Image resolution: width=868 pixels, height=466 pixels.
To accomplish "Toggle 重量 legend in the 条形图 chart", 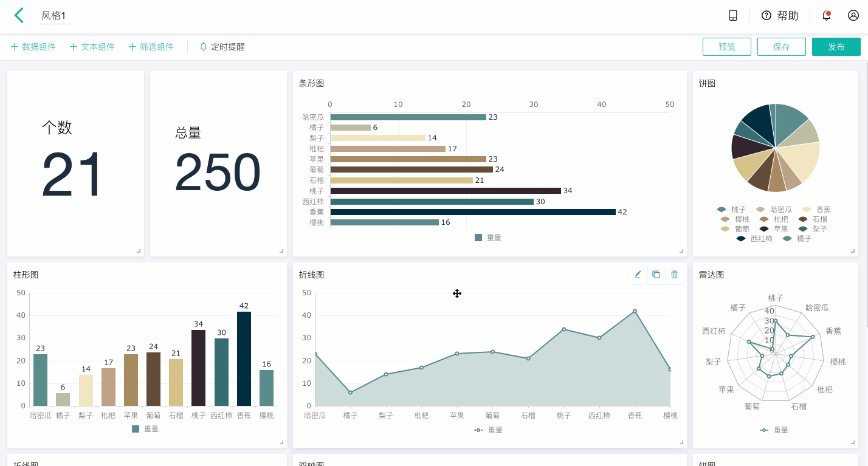I will 488,238.
